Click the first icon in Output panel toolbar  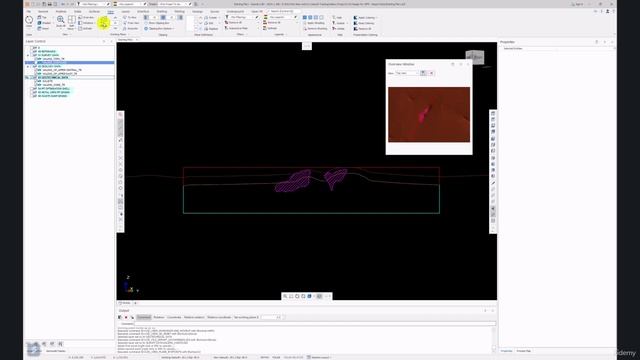pos(120,317)
